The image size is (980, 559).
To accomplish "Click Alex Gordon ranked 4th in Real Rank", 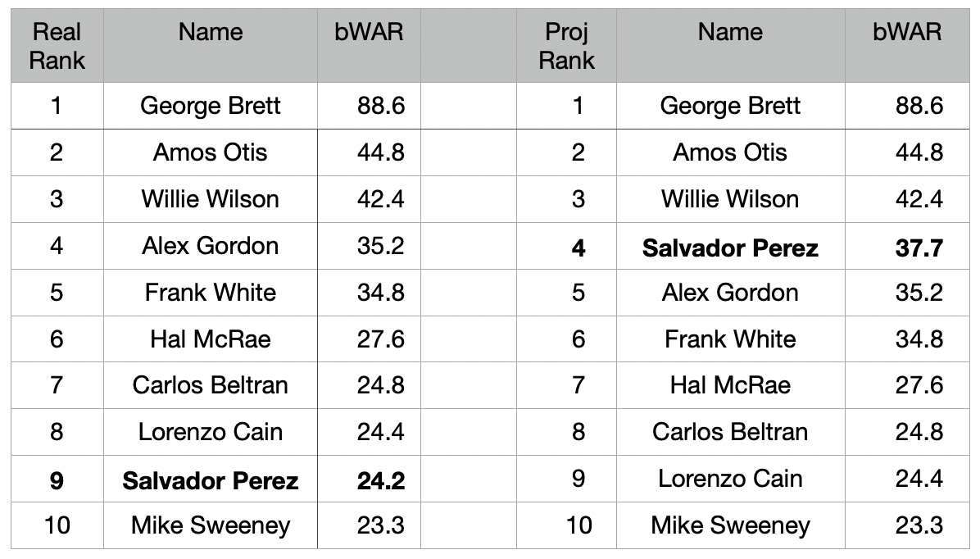I will pyautogui.click(x=211, y=246).
